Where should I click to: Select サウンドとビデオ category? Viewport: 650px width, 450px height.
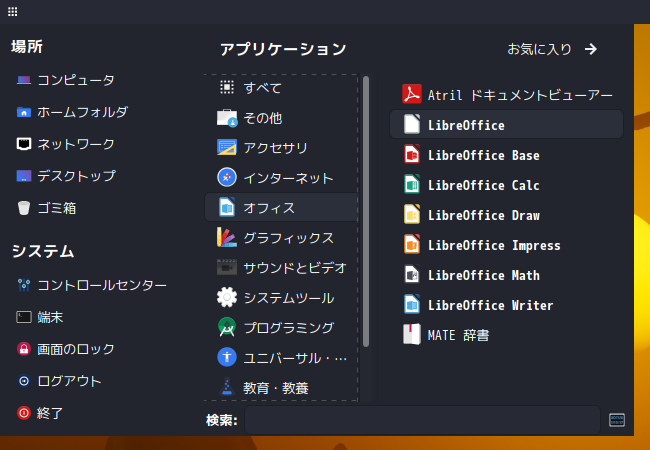(281, 268)
